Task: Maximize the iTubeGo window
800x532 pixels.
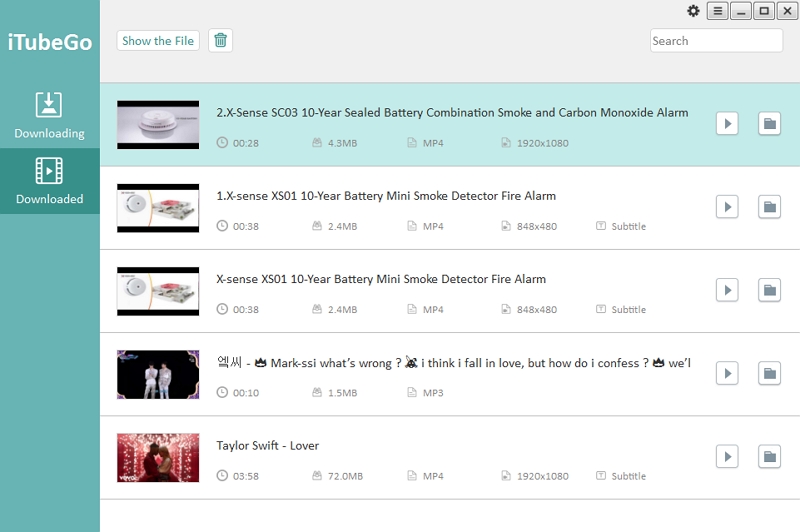Action: click(x=764, y=11)
